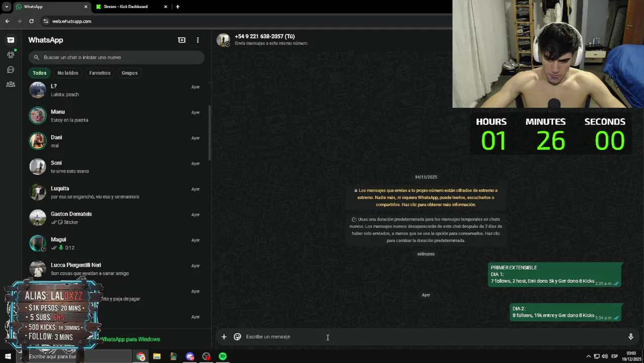The height and width of the screenshot is (363, 644).
Task: Click the DIA 2 message bubble
Action: pos(565,312)
